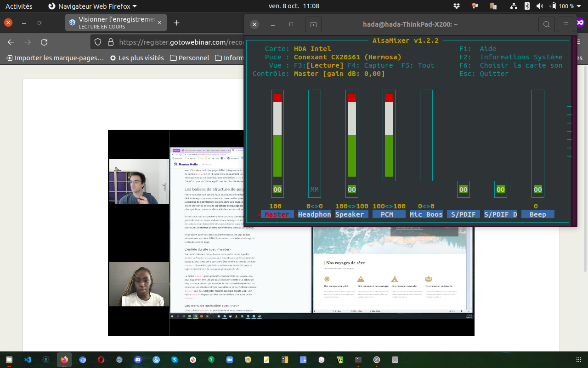Open Bluetooth indicator in top bar
The width and height of the screenshot is (588, 368).
click(527, 6)
